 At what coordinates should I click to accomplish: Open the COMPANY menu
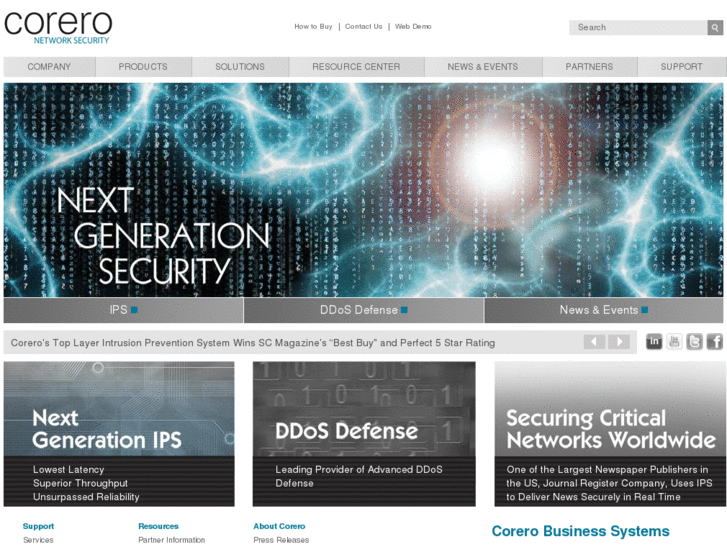click(49, 67)
